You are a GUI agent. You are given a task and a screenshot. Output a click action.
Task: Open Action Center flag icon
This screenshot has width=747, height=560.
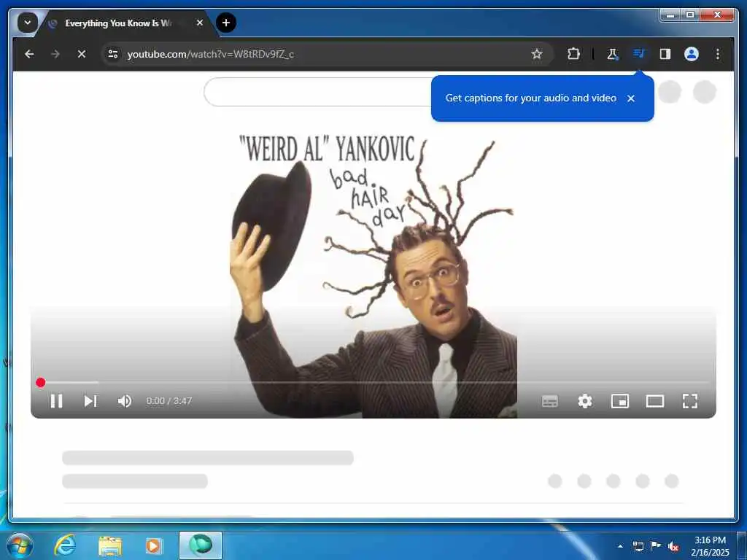656,545
